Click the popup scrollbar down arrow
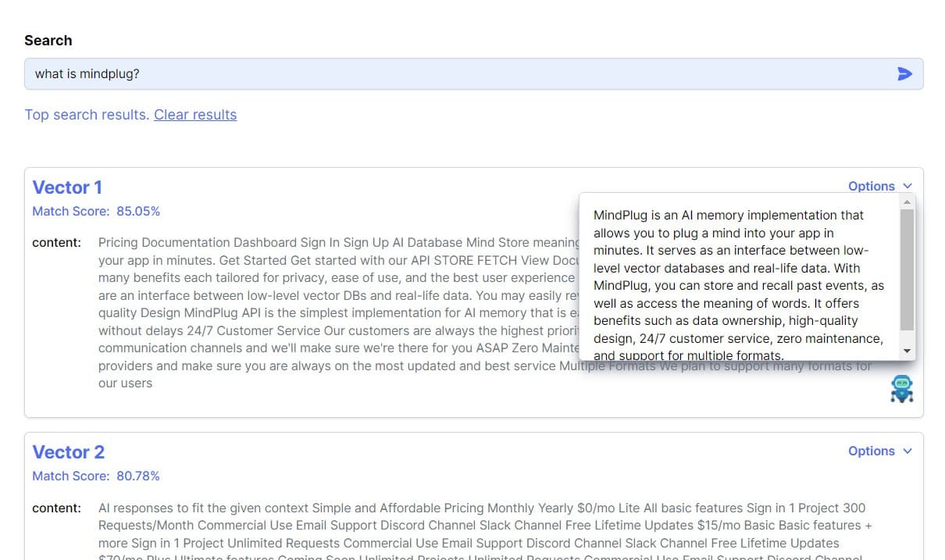 pyautogui.click(x=907, y=352)
